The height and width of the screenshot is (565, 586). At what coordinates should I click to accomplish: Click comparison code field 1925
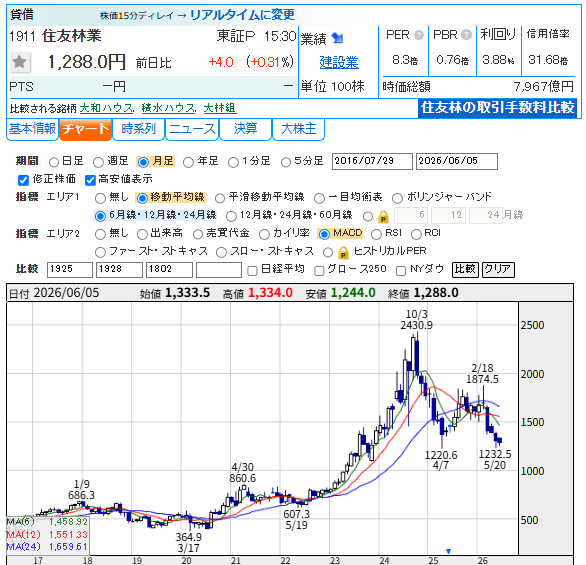(70, 270)
